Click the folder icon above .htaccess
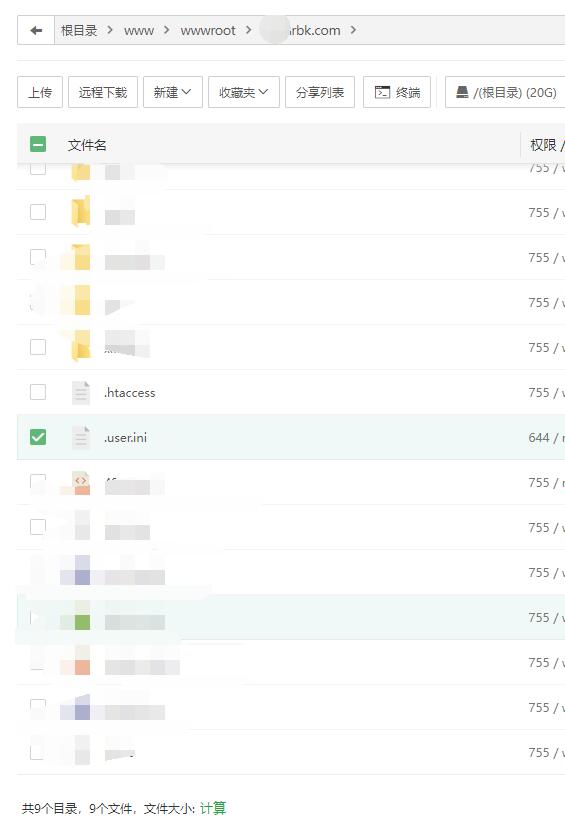 [x=81, y=348]
